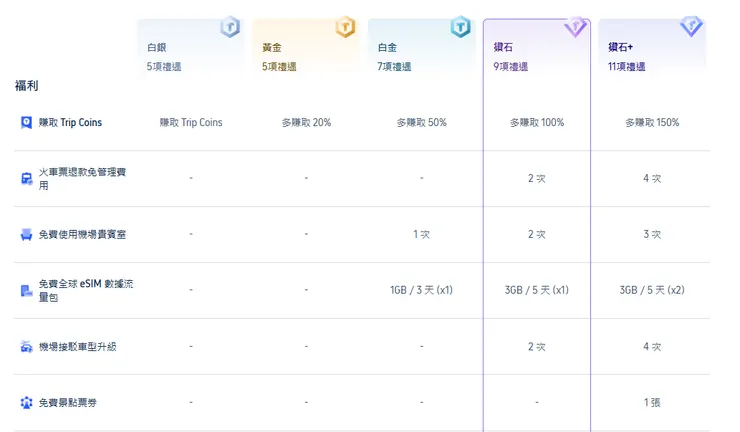Switch to the 白金 tier card
This screenshot has width=740, height=432.
pos(420,55)
